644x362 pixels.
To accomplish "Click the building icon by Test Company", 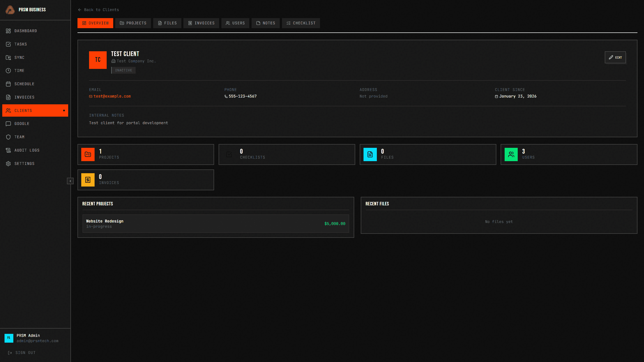I will coord(113,61).
